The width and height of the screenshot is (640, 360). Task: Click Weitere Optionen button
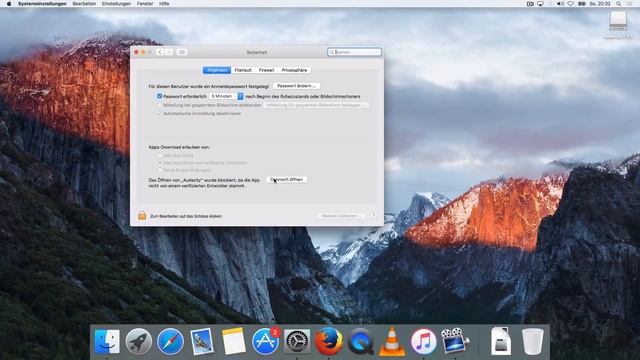pyautogui.click(x=341, y=216)
